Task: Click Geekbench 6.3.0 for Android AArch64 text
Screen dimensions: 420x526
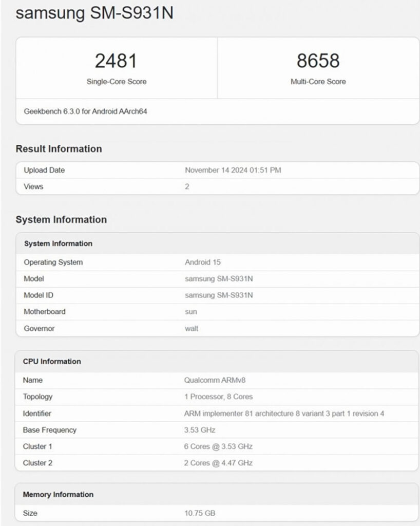Action: pos(85,111)
